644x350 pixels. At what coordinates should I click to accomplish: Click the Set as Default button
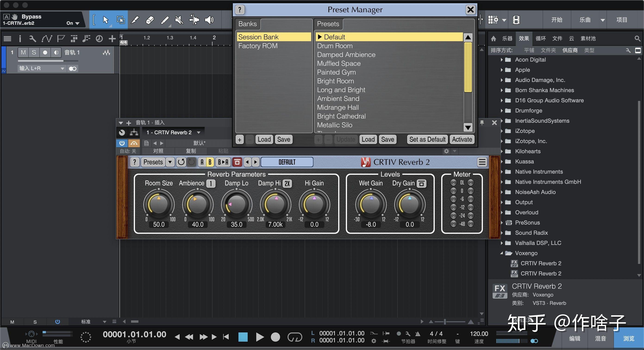coord(427,140)
